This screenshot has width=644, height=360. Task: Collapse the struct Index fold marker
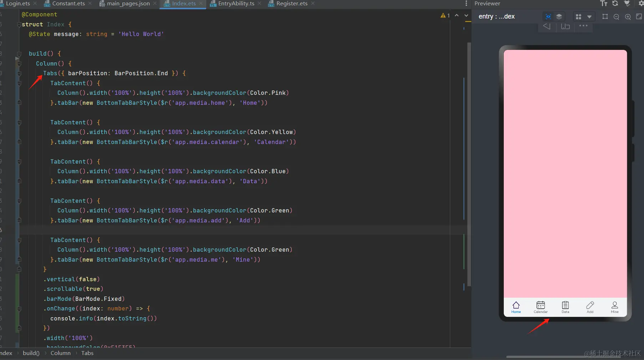pos(19,25)
